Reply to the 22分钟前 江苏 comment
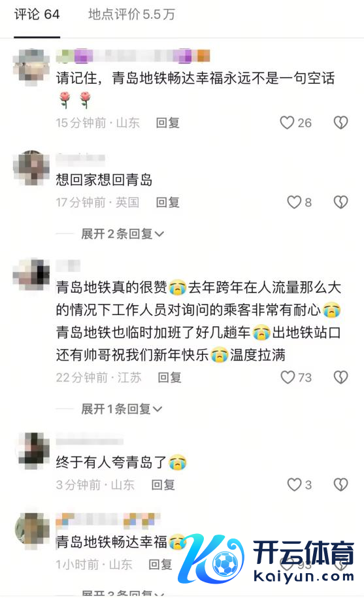 170,378
